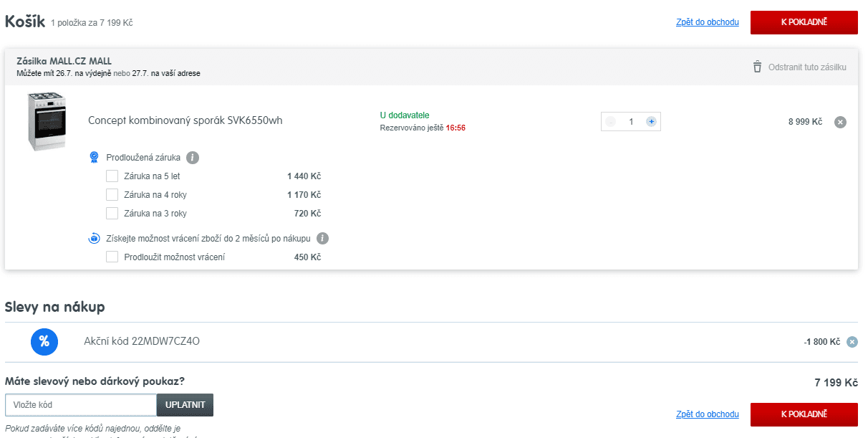Open info icon for 2-month return option
Screen dimensions: 868x438
tap(322, 238)
